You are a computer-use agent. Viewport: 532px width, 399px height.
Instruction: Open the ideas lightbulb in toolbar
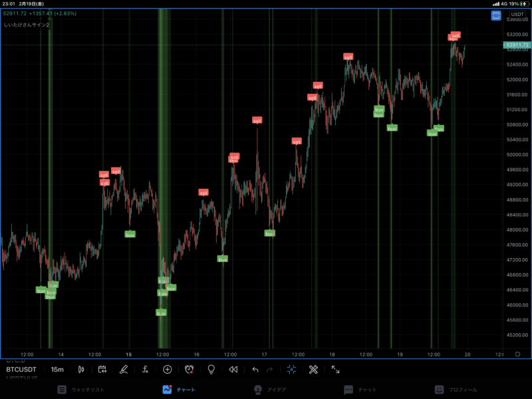tap(211, 369)
